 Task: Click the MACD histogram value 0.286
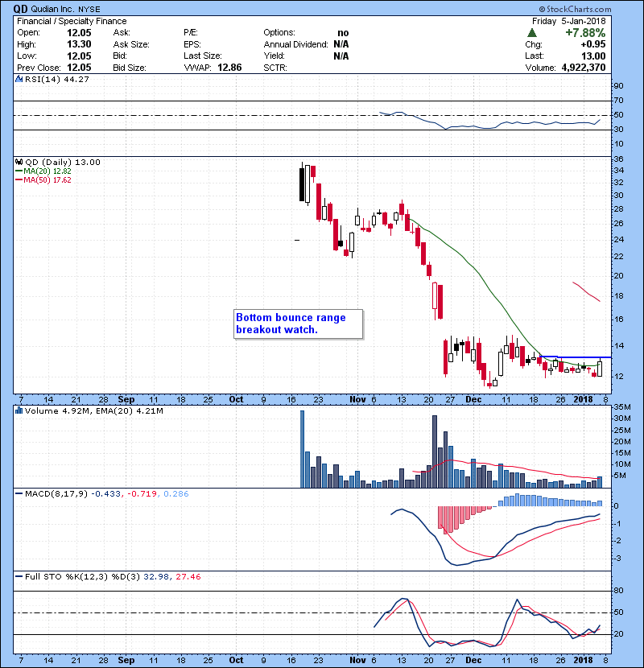coord(176,493)
